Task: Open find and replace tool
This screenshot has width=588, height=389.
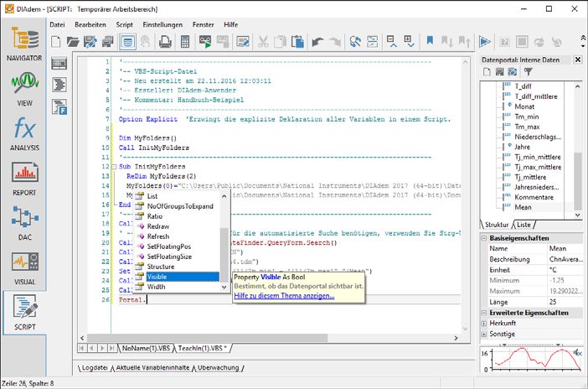Action: (x=355, y=42)
